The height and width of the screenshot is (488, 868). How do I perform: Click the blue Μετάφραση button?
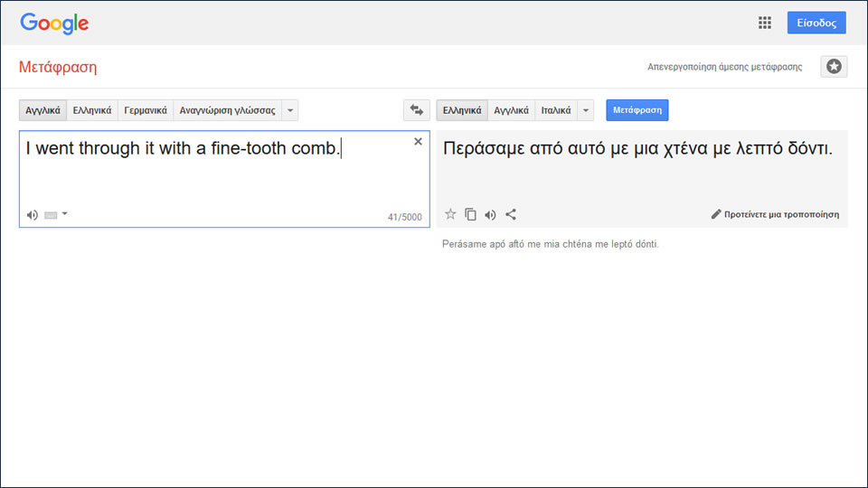(637, 110)
